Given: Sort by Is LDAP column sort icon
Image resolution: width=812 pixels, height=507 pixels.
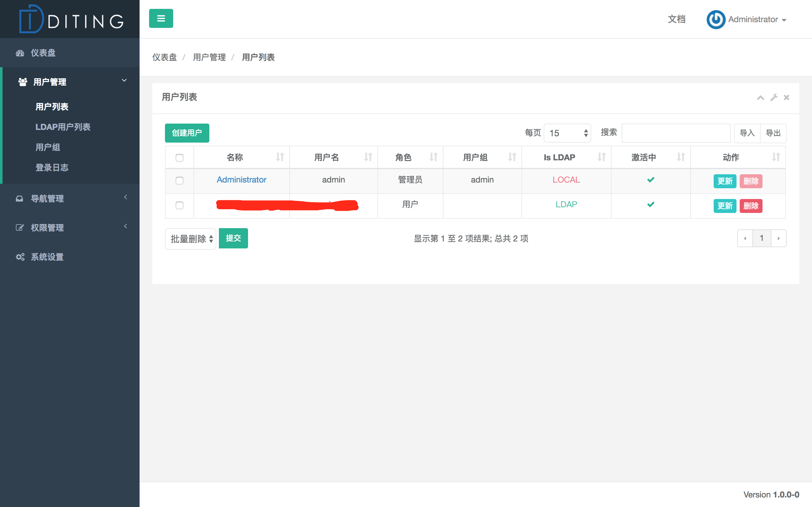Looking at the screenshot, I should (x=601, y=157).
